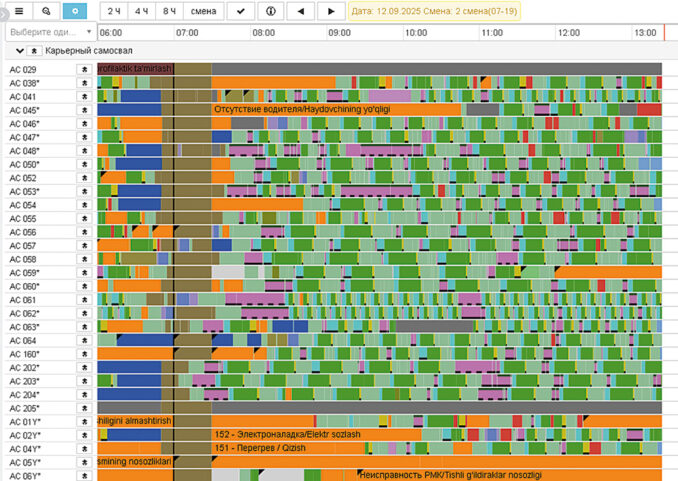Screen dimensions: 678x481
Task: Click the asterisk icon beside AC 041
Action: pos(84,97)
